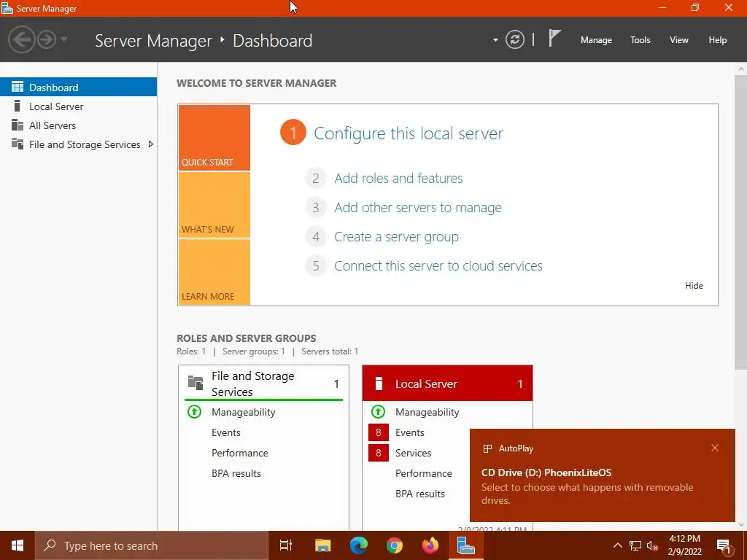Click BPA results in File and Storage tile
Image resolution: width=747 pixels, height=560 pixels.
point(236,474)
